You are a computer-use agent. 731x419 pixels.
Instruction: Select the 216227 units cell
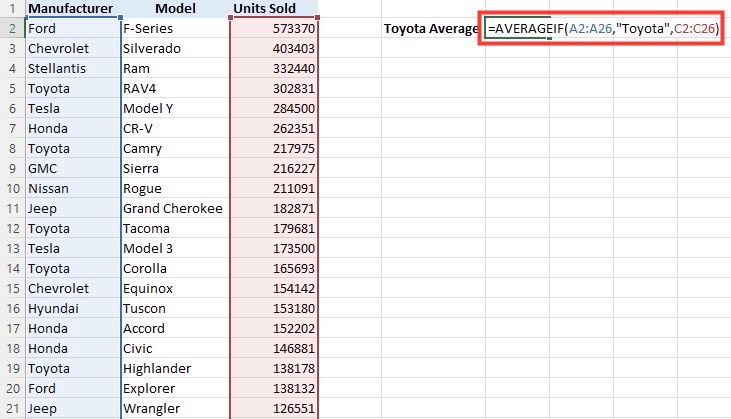275,168
